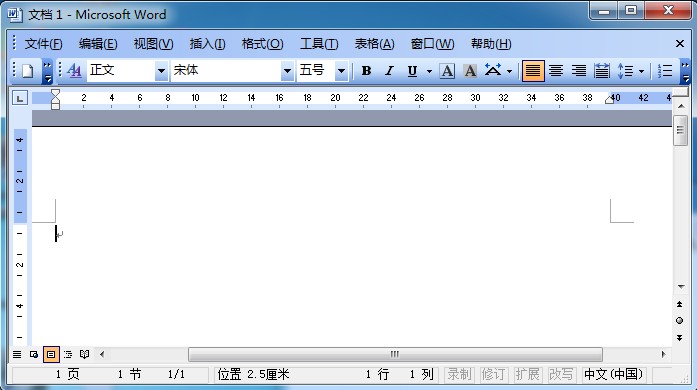This screenshot has width=697, height=390.
Task: Click the vertical scrollbar thumb
Action: [x=681, y=130]
